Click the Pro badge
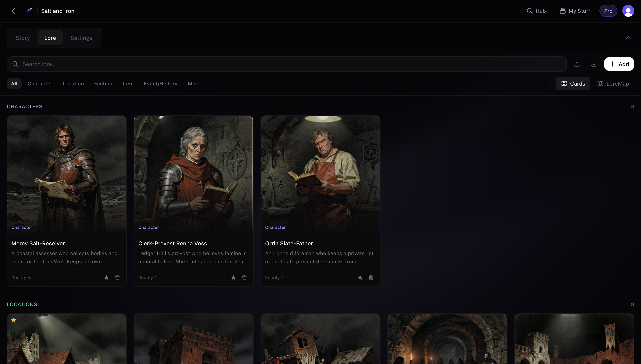 tap(608, 11)
